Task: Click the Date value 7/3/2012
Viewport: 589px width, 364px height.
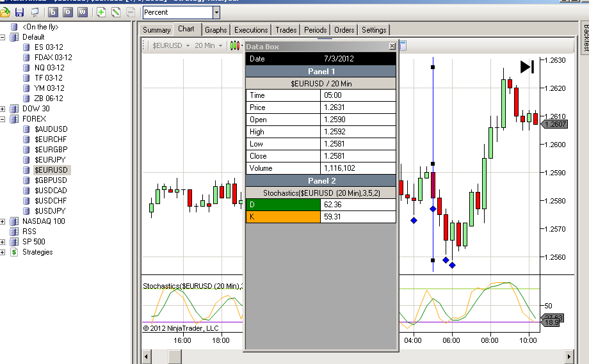Action: click(339, 59)
